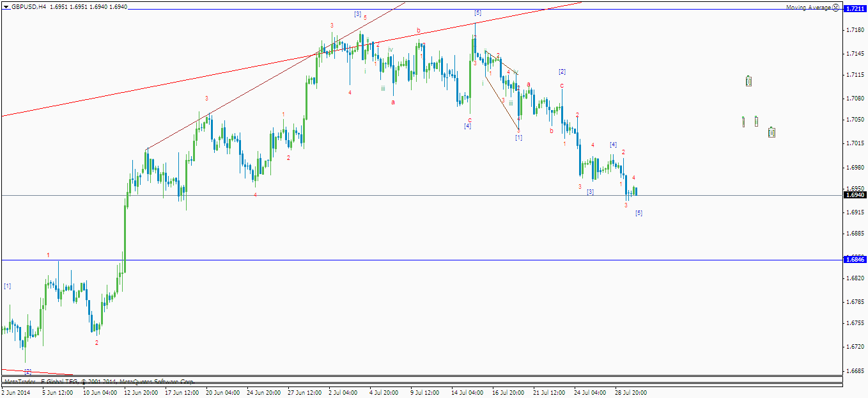Viewport: 868px width, 398px height.
Task: Select the blue [4] label under 14 Jul low
Action: [x=467, y=126]
